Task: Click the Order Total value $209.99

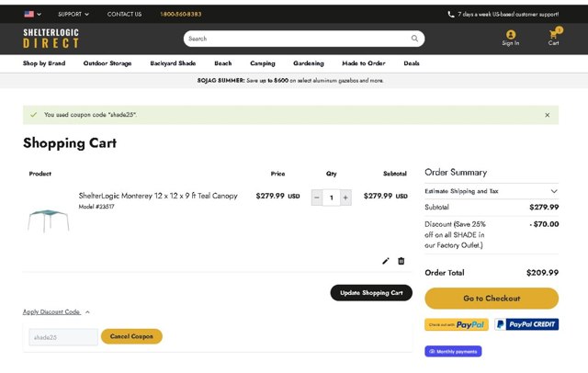Action: pyautogui.click(x=542, y=273)
